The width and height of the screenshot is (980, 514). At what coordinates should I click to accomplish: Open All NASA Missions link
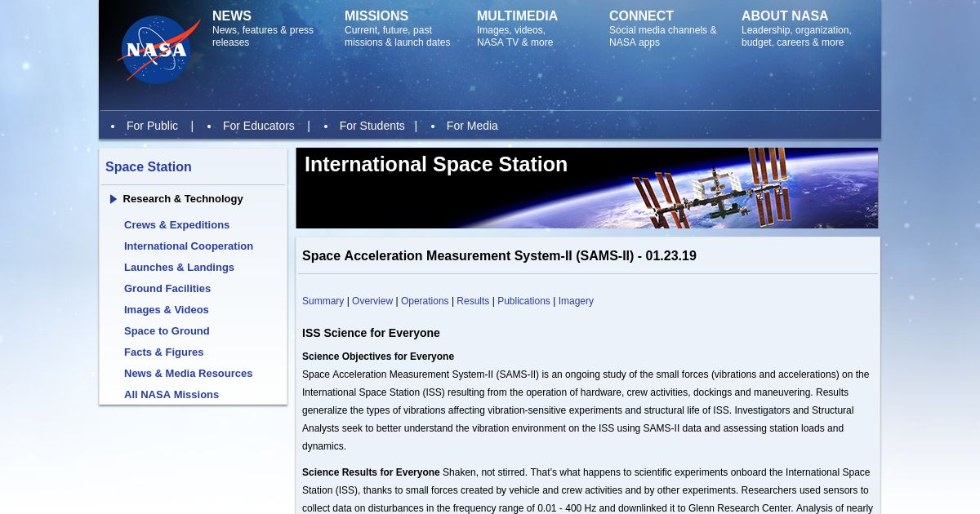pos(171,395)
